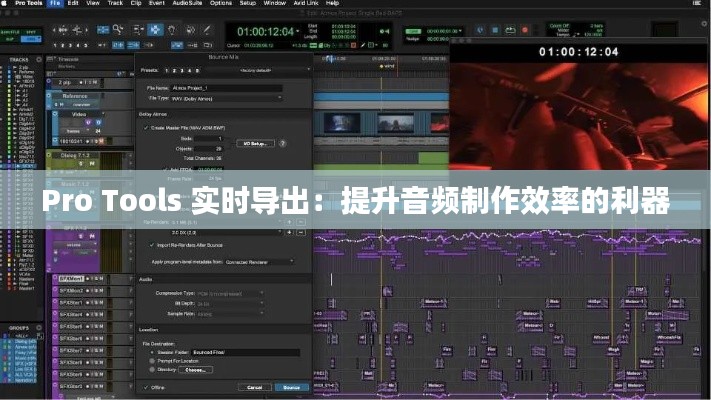Click the Choose directory button
The width and height of the screenshot is (711, 400).
coord(195,370)
